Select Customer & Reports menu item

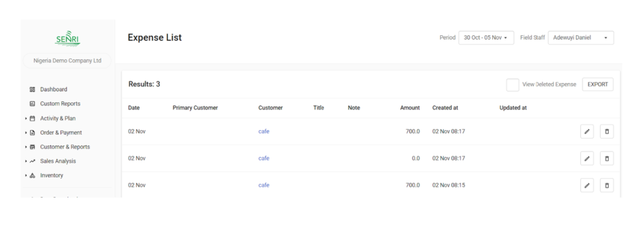coord(65,147)
